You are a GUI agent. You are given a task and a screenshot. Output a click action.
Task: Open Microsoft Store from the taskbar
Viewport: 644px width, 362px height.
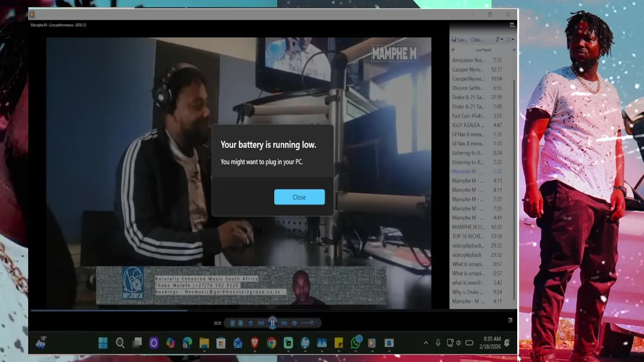pyautogui.click(x=221, y=343)
